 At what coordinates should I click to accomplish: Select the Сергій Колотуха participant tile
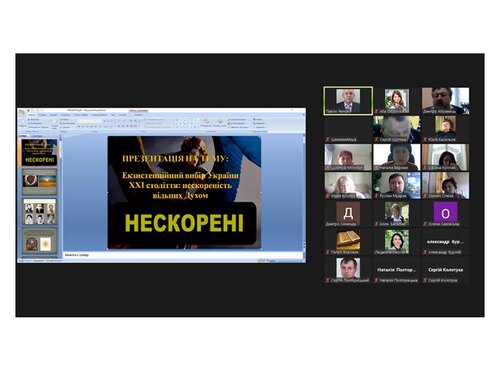(x=445, y=270)
